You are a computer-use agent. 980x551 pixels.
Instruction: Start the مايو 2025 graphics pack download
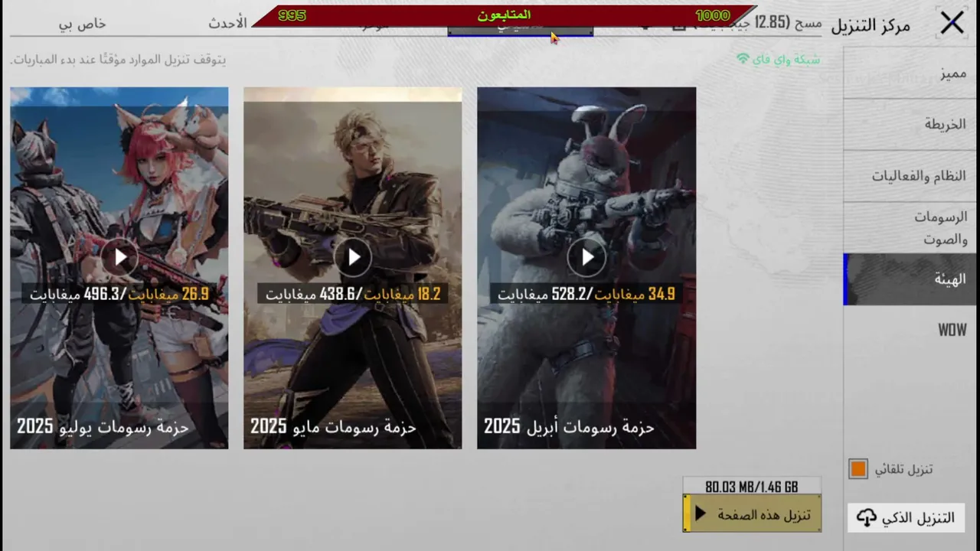tap(353, 258)
